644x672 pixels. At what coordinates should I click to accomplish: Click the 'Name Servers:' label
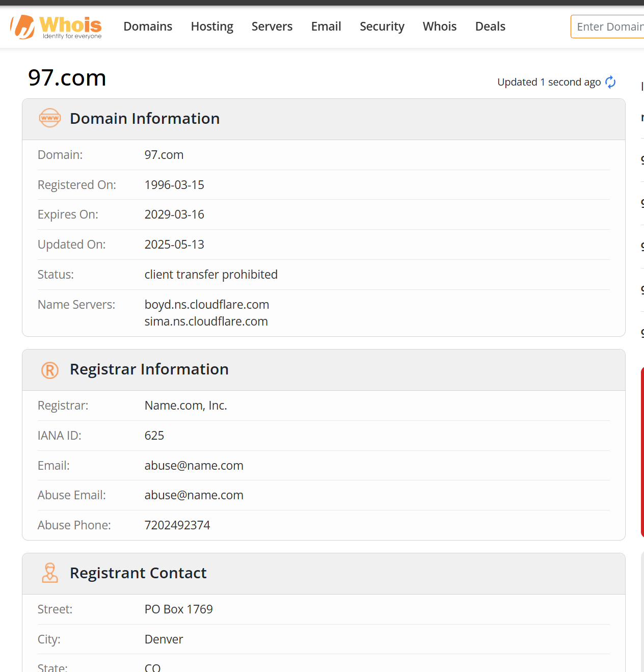coord(76,305)
